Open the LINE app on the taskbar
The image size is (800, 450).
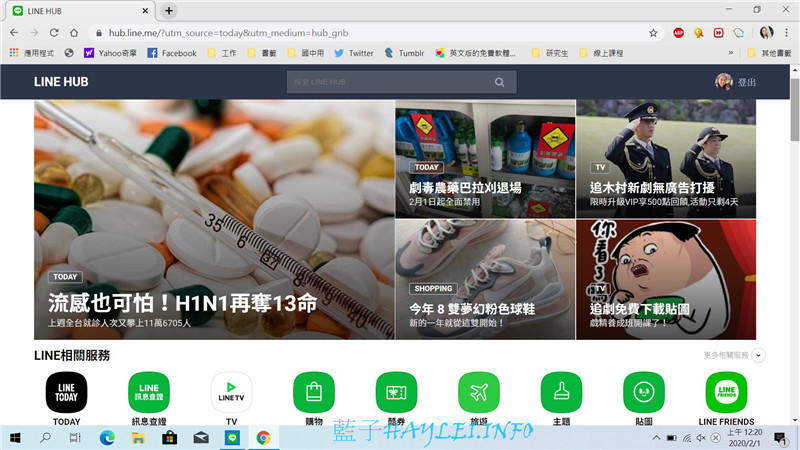[x=232, y=438]
